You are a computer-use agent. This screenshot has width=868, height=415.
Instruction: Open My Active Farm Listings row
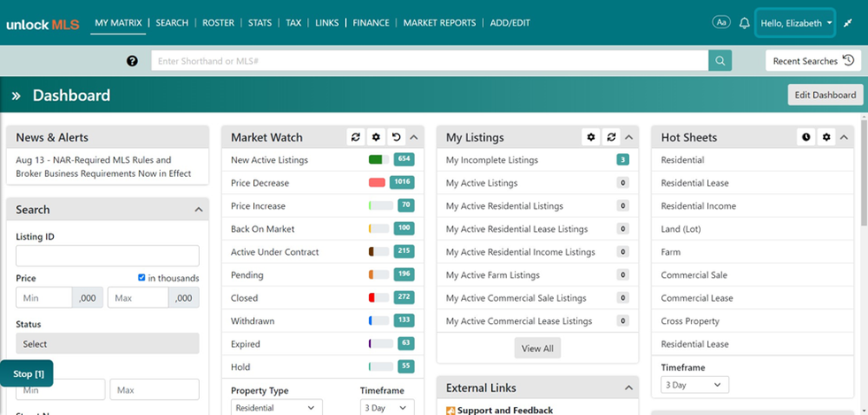(x=537, y=275)
